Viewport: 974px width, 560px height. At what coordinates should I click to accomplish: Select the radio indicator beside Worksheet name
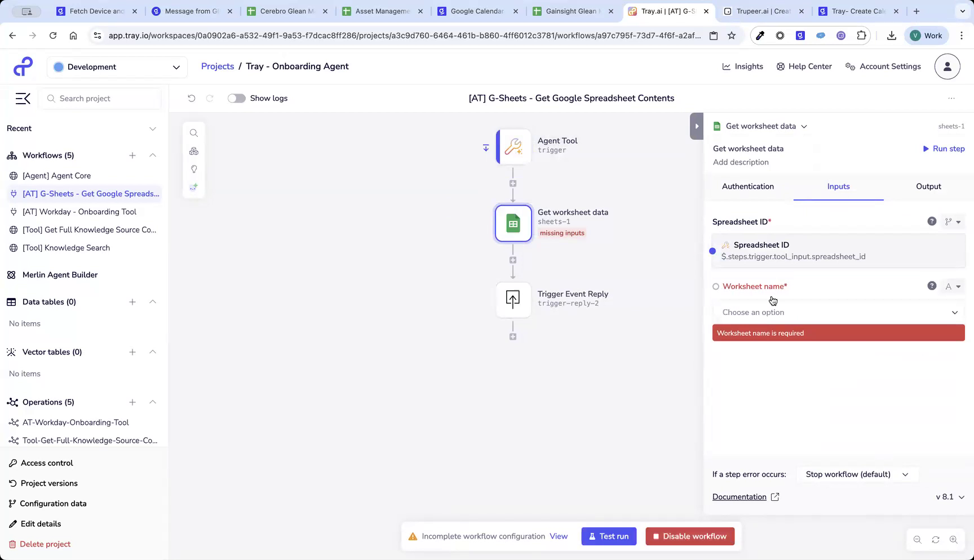click(715, 286)
